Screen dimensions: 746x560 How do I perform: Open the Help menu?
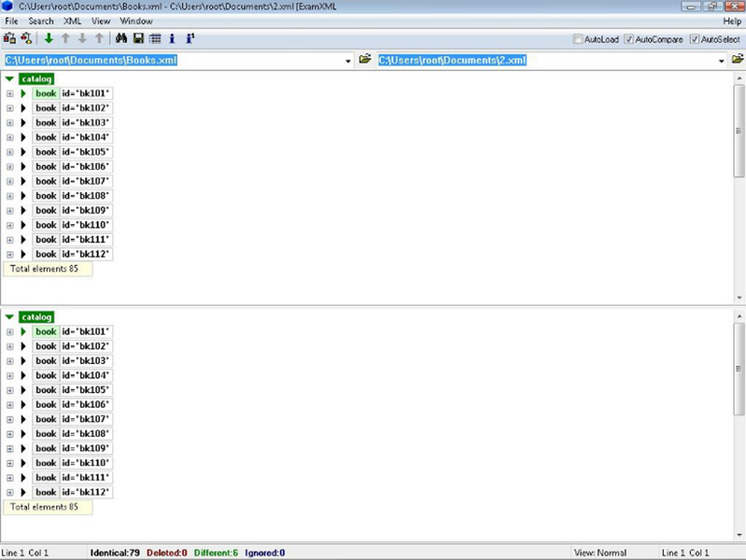tap(732, 21)
